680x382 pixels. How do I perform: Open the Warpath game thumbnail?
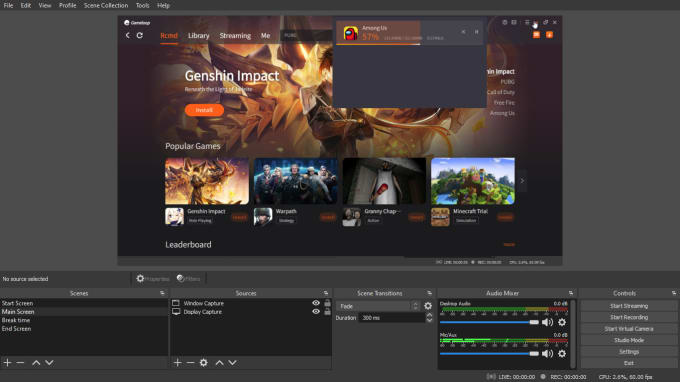tap(296, 181)
